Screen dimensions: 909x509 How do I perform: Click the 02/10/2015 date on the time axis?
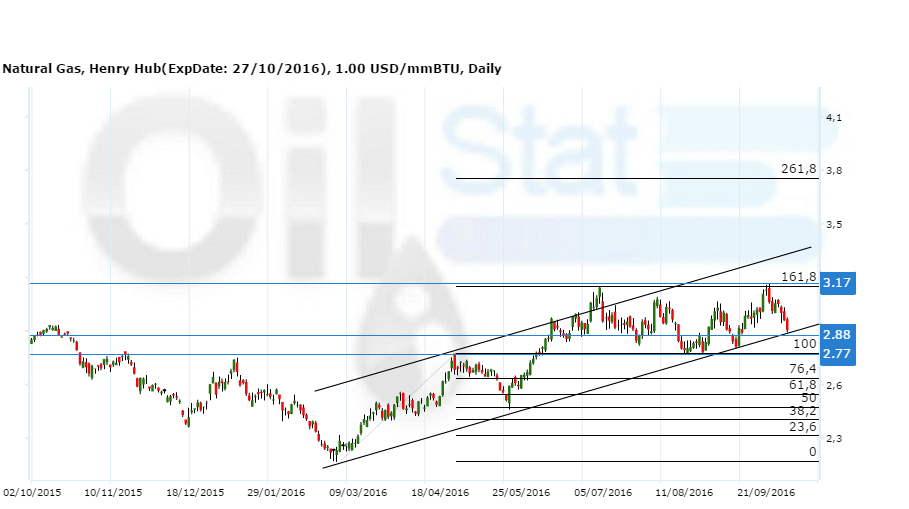31,492
